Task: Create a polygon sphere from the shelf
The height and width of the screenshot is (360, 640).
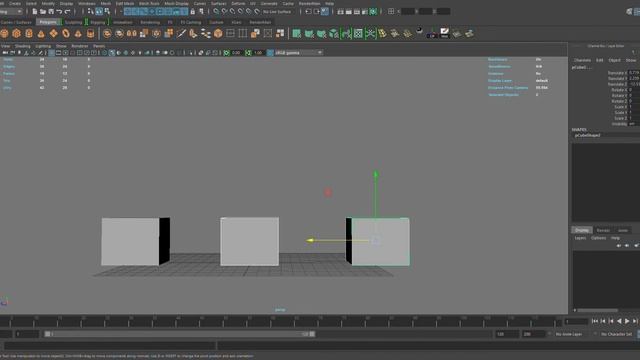Action: click(x=4, y=33)
